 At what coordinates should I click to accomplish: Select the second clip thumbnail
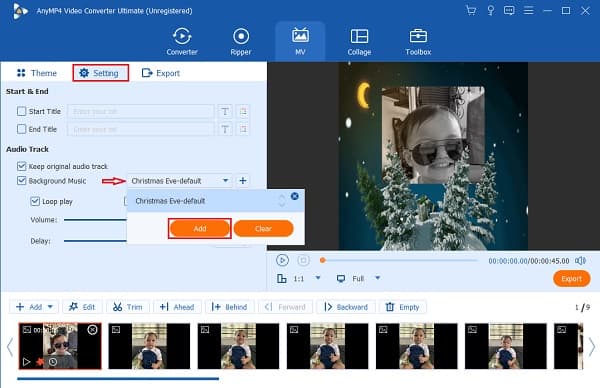pos(149,346)
